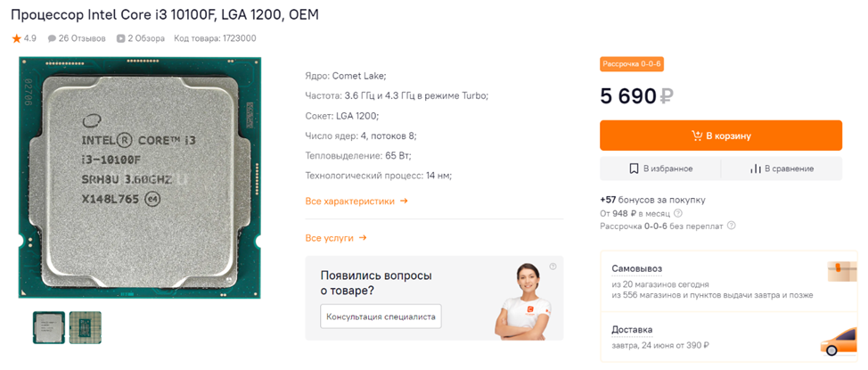Screen dimensions: 868x370
Task: Open help icon next to monthly payment
Action: point(678,213)
